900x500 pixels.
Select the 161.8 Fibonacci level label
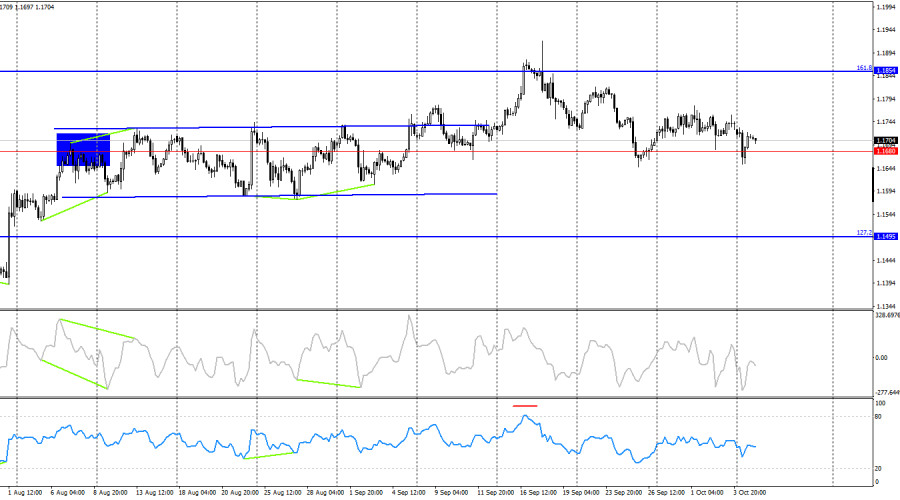[x=865, y=67]
